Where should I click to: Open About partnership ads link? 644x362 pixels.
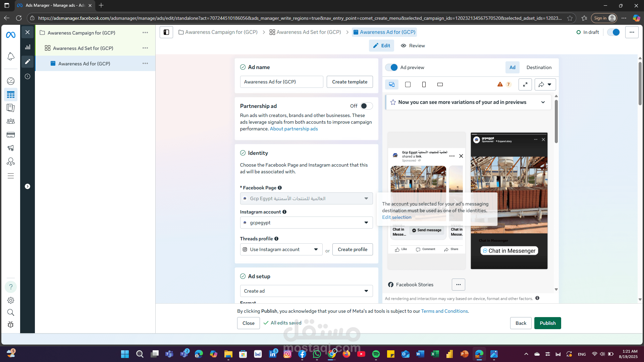294,129
